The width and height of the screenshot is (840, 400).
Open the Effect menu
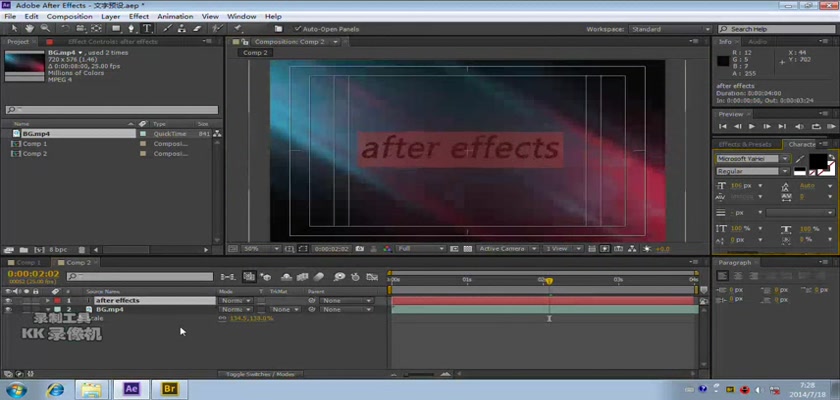click(x=139, y=17)
